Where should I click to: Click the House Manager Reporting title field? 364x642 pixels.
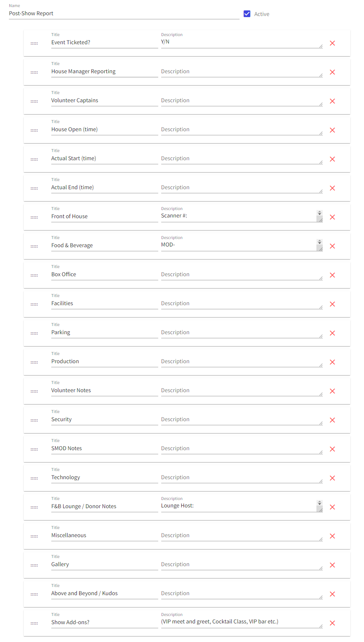(104, 71)
